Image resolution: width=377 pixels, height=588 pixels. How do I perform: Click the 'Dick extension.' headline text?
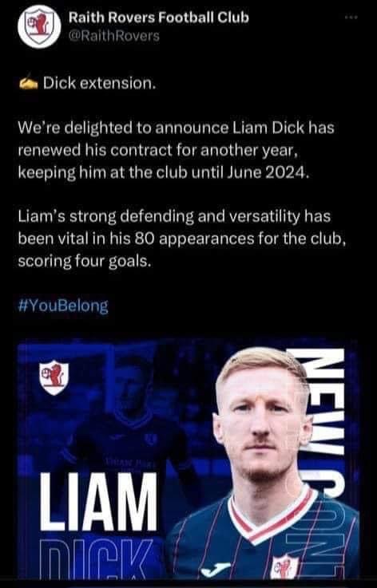point(99,83)
